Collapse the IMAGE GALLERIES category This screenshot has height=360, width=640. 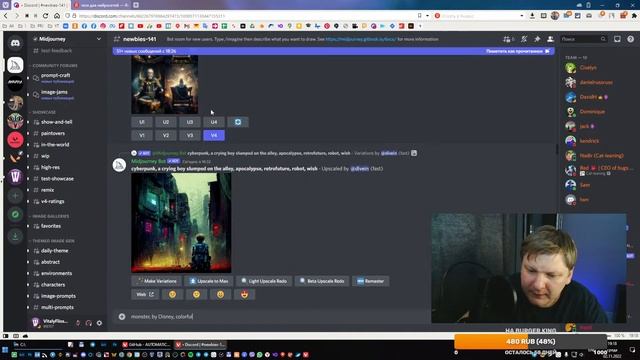[51, 216]
